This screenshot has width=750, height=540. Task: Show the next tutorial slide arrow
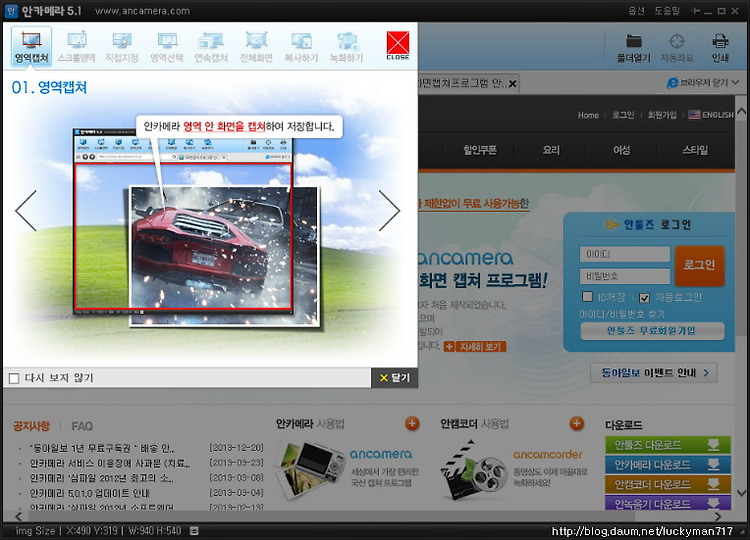[389, 210]
